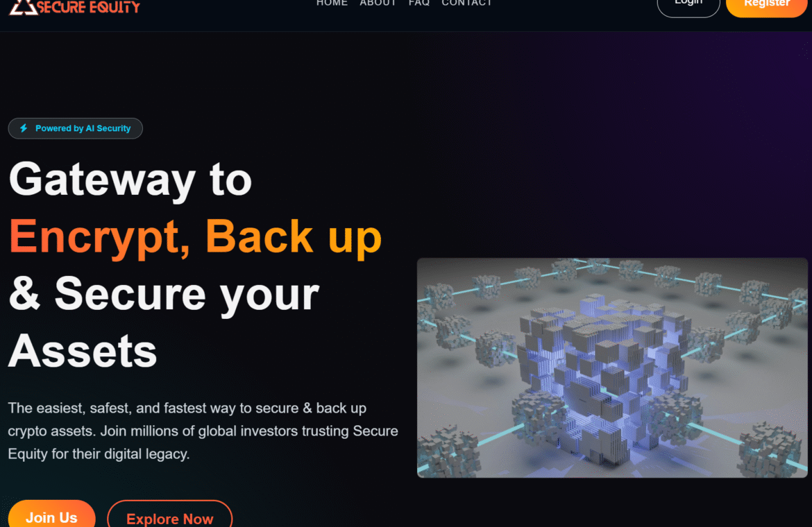
Task: Open the ABOUT nav item
Action: (378, 3)
